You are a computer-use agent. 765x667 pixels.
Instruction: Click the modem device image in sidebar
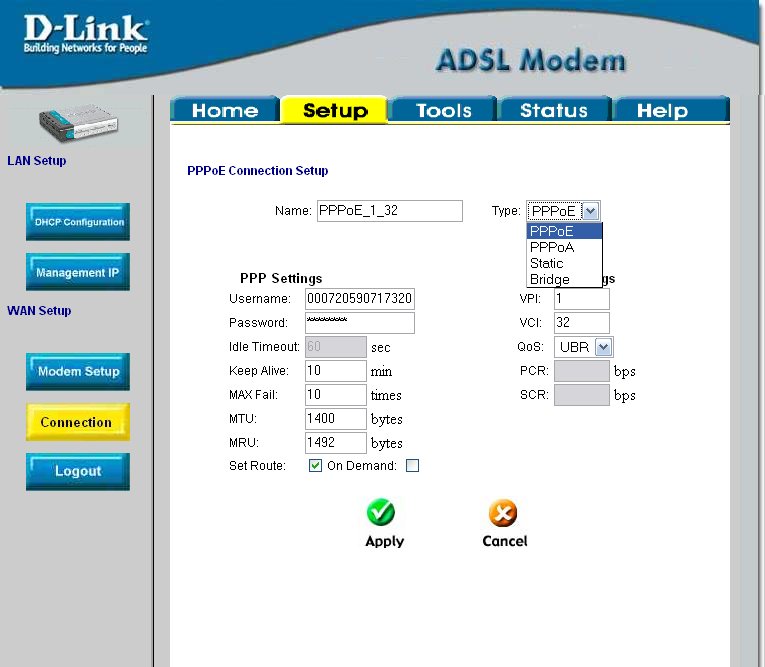coord(79,122)
